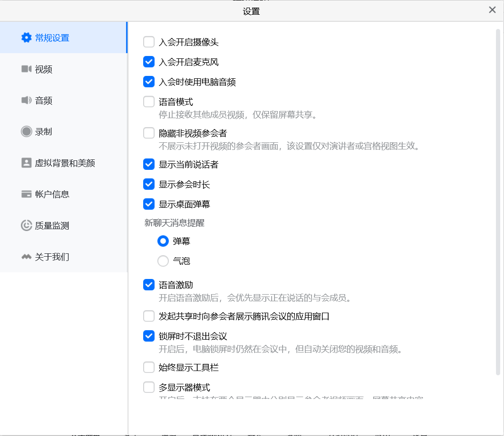This screenshot has height=436, width=504.
Task: Disable 入会时使用电脑音频 checkbox
Action: pyautogui.click(x=149, y=82)
